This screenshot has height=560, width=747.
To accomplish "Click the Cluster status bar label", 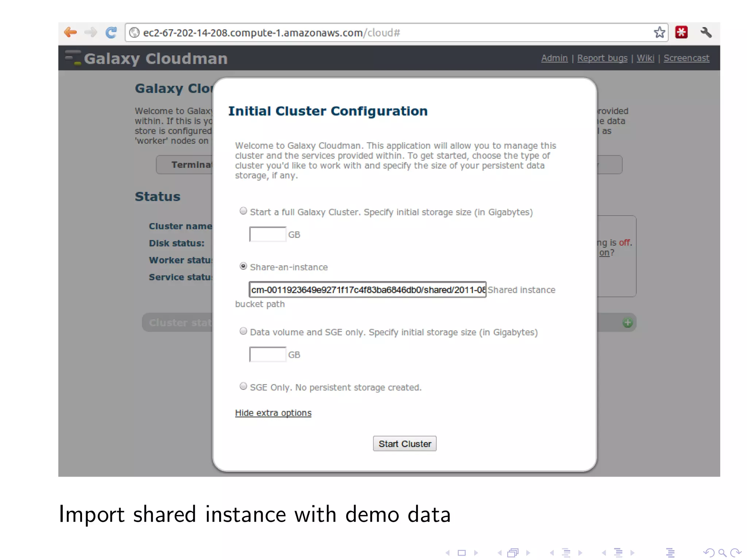I will pyautogui.click(x=180, y=322).
